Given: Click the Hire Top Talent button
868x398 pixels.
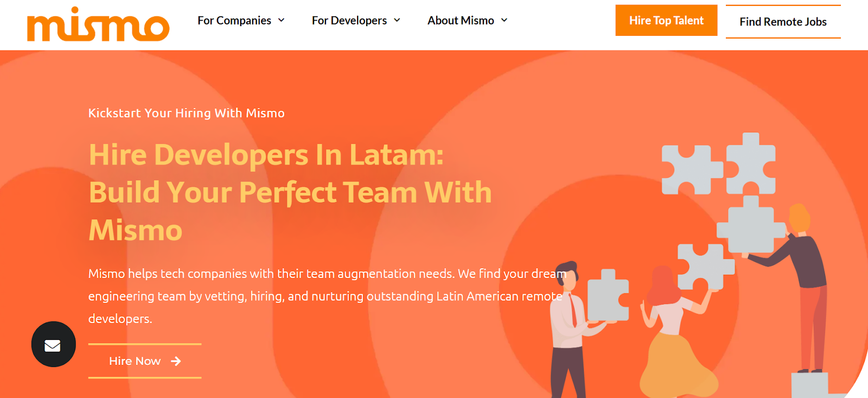Looking at the screenshot, I should [x=666, y=21].
